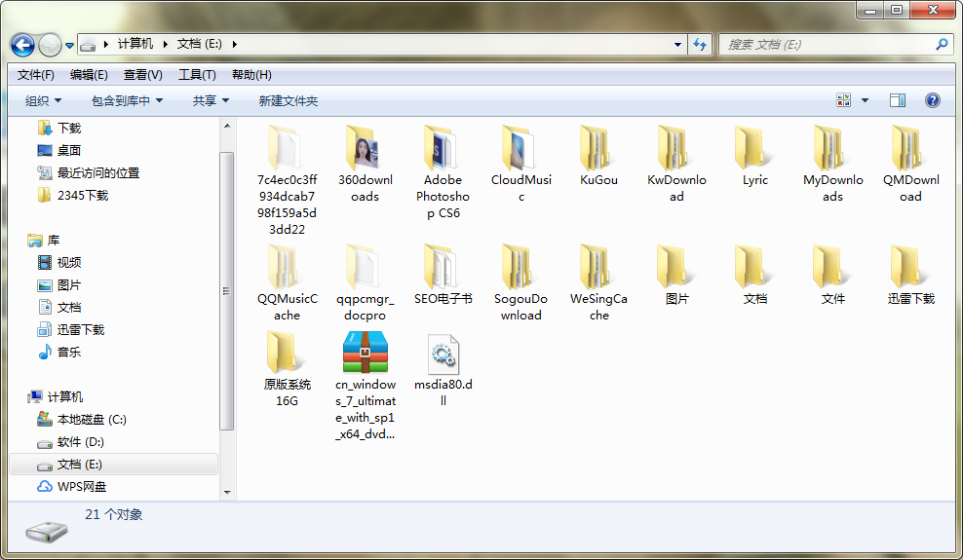This screenshot has width=963, height=560.
Task: Click the refresh button beside address bar
Action: tap(700, 45)
